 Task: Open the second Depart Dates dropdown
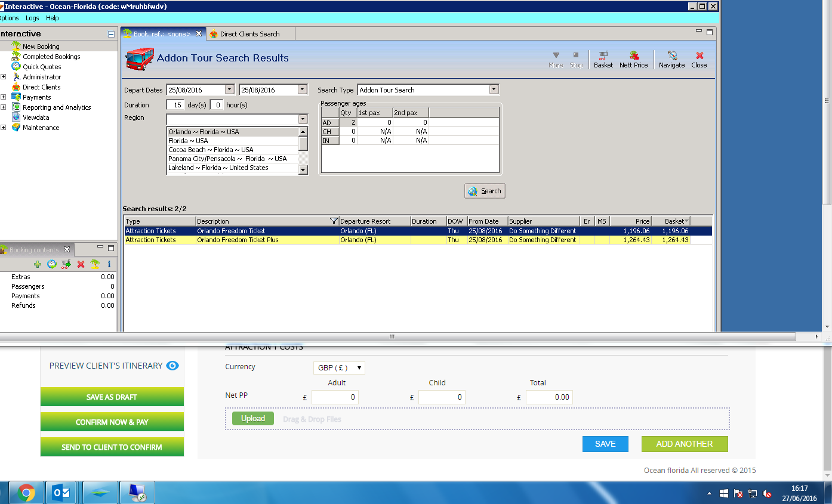pos(303,90)
